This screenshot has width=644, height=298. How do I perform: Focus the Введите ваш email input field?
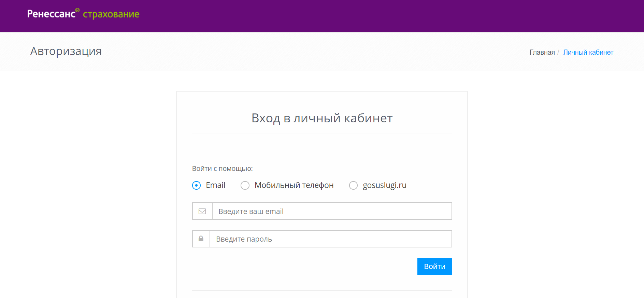coord(332,211)
